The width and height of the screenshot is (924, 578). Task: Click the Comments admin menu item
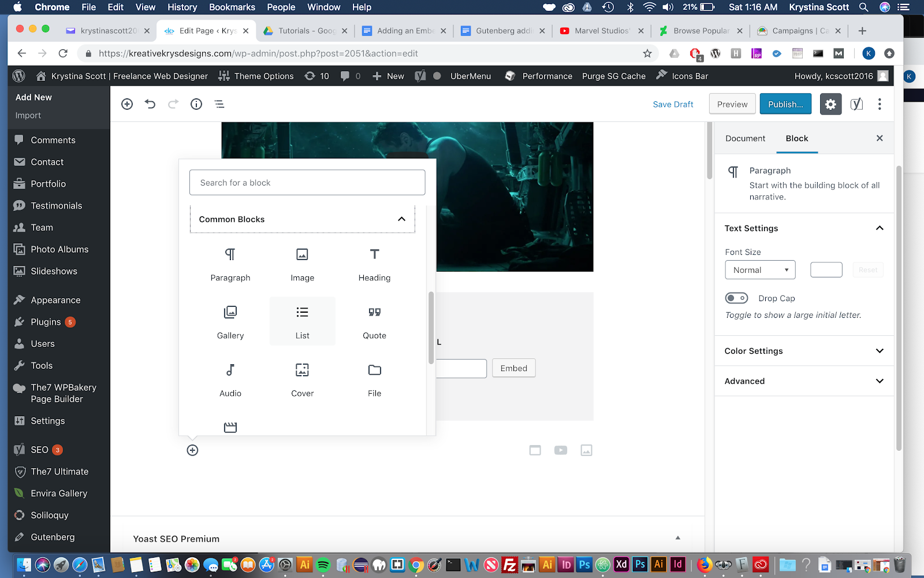pos(53,140)
